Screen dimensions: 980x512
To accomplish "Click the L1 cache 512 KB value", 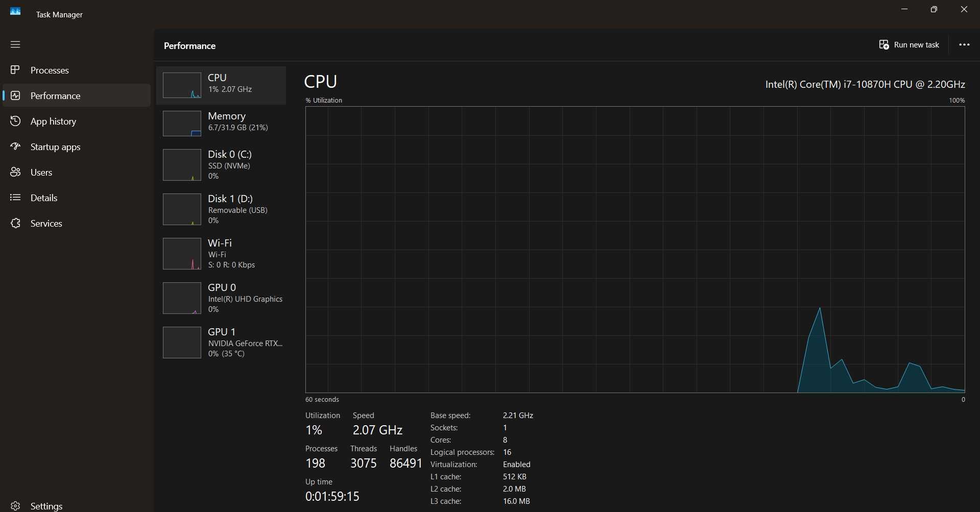I will pyautogui.click(x=515, y=477).
